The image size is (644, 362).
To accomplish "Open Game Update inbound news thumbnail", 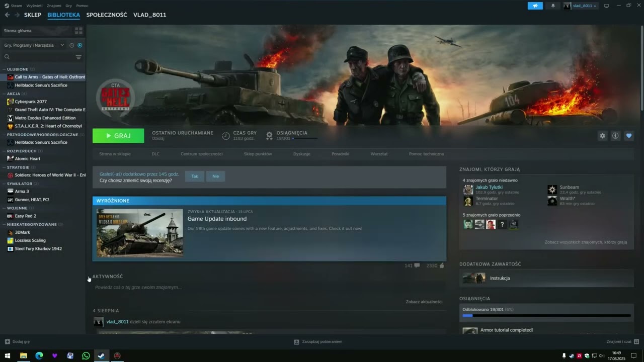I will [x=140, y=233].
